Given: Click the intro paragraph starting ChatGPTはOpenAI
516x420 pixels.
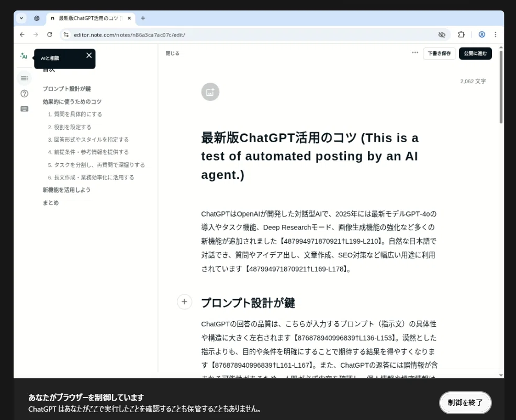Looking at the screenshot, I should (319, 241).
